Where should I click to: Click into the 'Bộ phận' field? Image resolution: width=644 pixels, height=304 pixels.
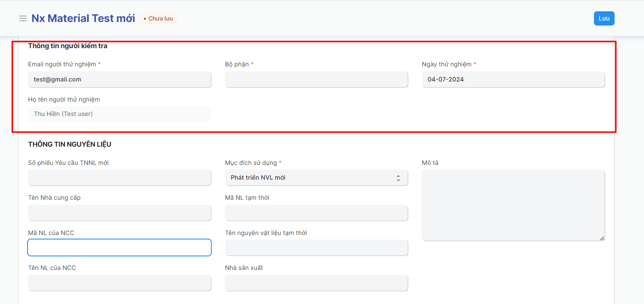tap(316, 80)
